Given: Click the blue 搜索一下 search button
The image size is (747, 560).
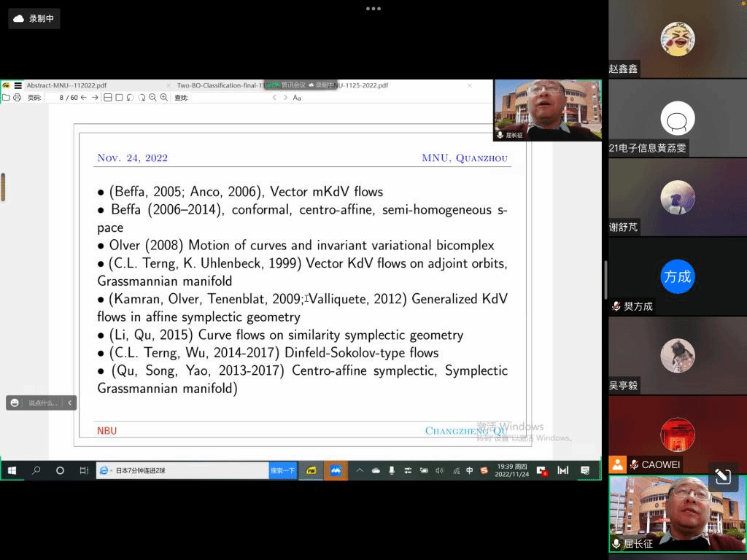Looking at the screenshot, I should point(282,470).
